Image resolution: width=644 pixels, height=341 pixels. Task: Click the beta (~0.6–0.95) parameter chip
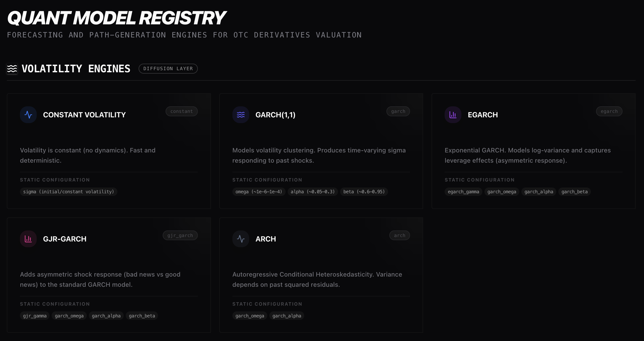click(x=364, y=192)
